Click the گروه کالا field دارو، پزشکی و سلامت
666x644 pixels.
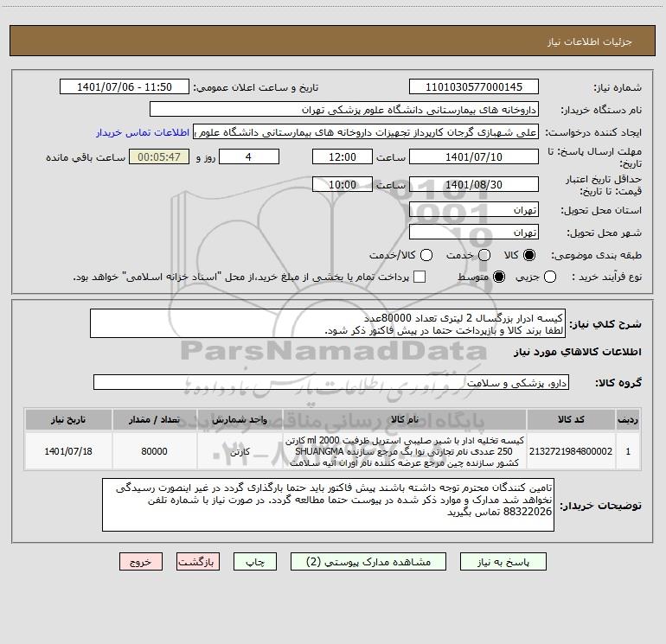(x=331, y=382)
